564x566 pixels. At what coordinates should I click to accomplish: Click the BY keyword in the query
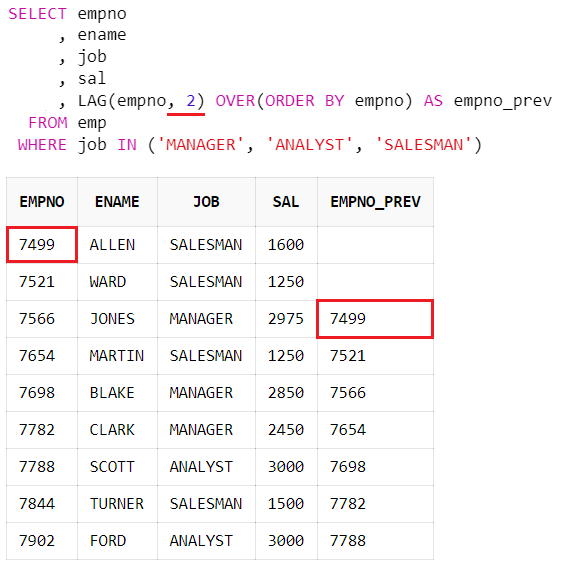(335, 101)
